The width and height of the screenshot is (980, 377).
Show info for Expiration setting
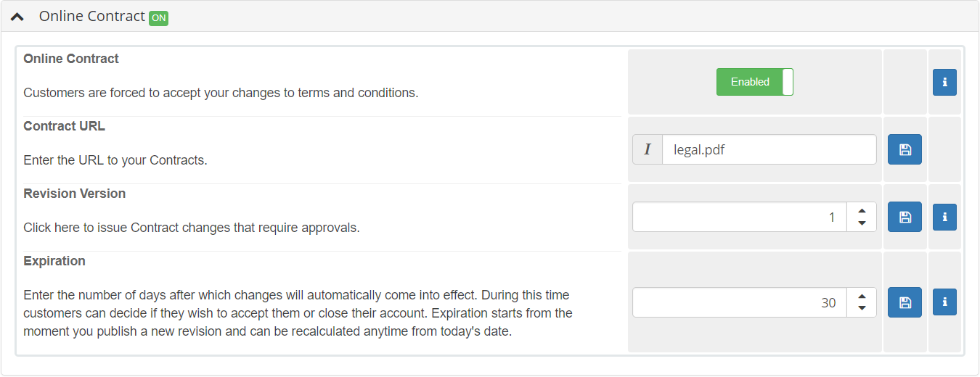944,302
